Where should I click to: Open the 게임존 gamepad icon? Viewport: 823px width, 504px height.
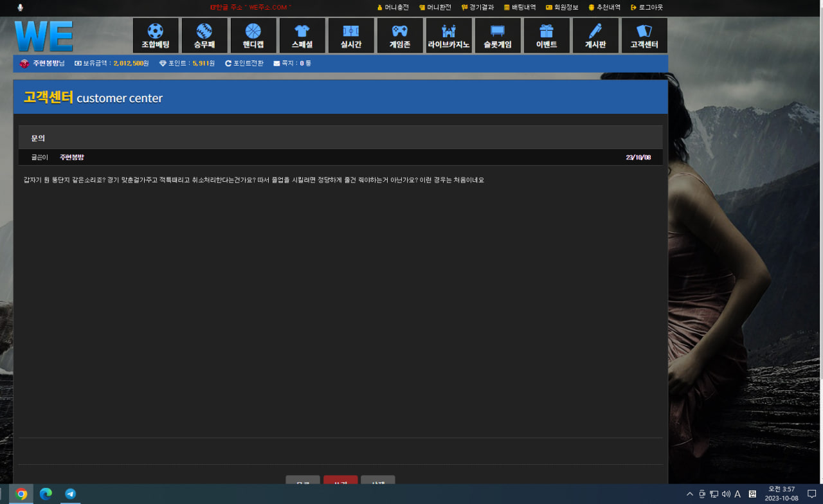[399, 31]
